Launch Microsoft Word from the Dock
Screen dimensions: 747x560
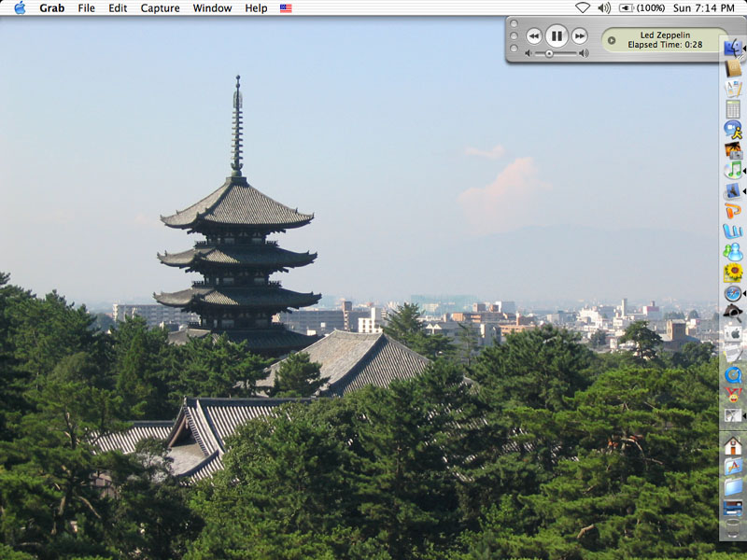(x=733, y=231)
